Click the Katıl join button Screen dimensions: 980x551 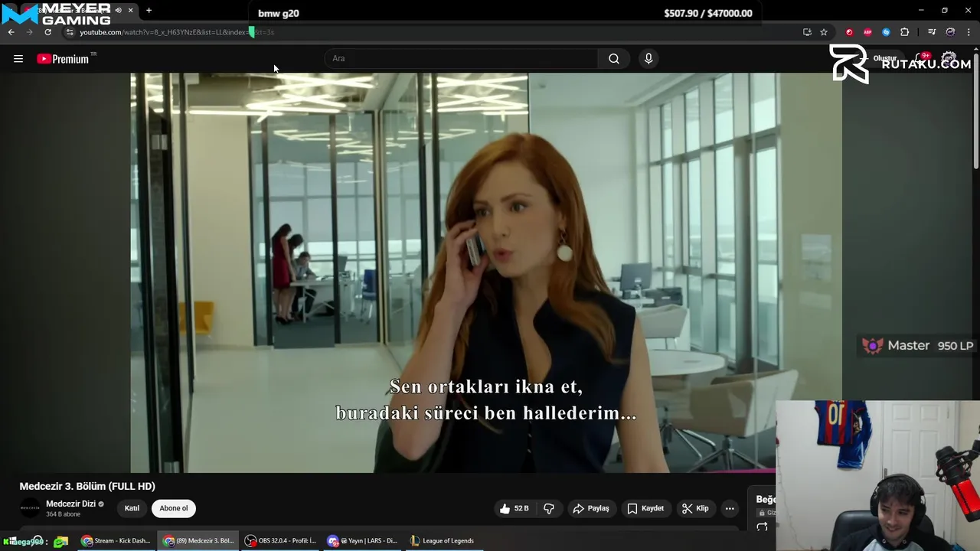click(132, 508)
